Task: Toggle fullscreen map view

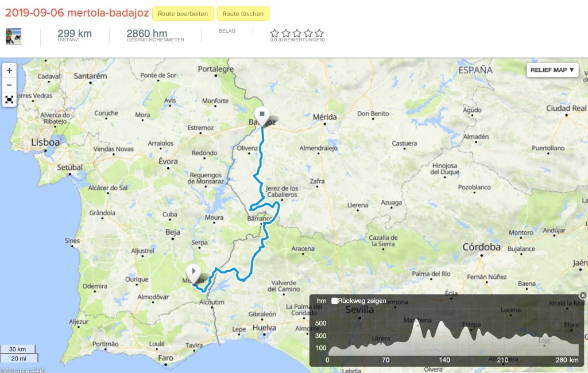Action: (9, 99)
